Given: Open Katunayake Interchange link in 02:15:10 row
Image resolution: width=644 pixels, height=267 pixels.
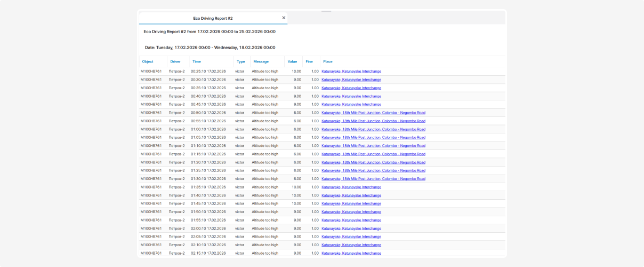Looking at the screenshot, I should pyautogui.click(x=351, y=253).
